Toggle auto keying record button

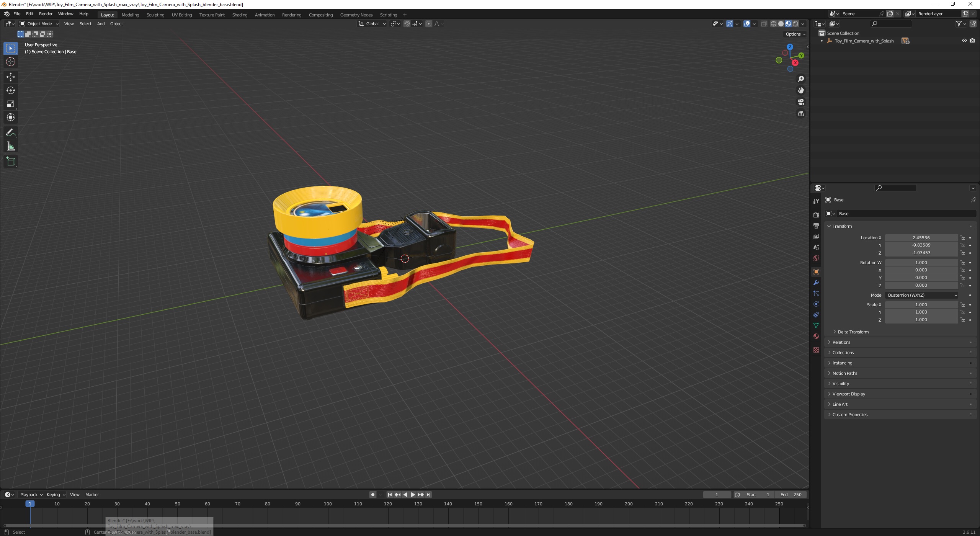373,495
